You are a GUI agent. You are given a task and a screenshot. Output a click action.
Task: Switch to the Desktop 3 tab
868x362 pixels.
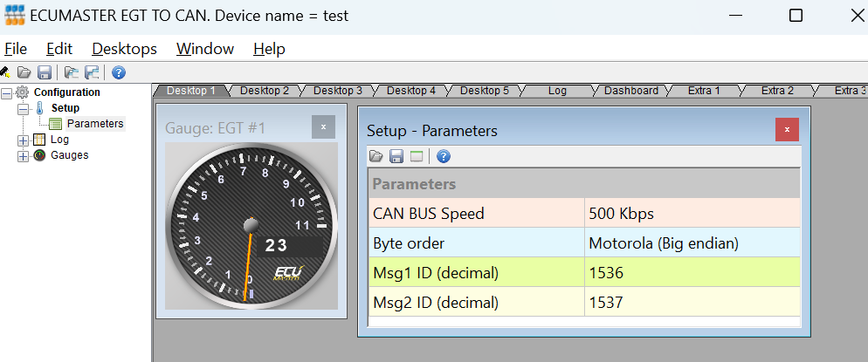point(338,91)
